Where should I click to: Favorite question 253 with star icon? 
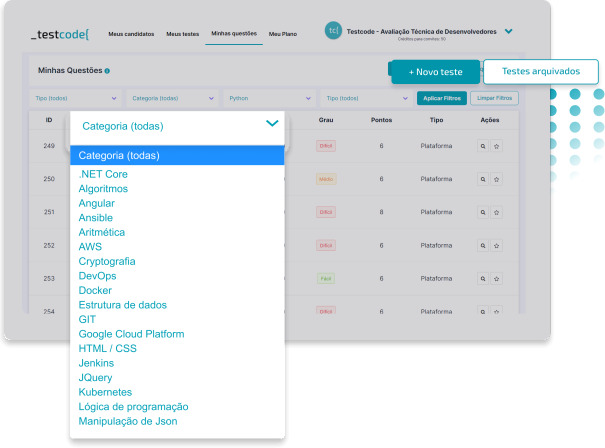point(496,278)
